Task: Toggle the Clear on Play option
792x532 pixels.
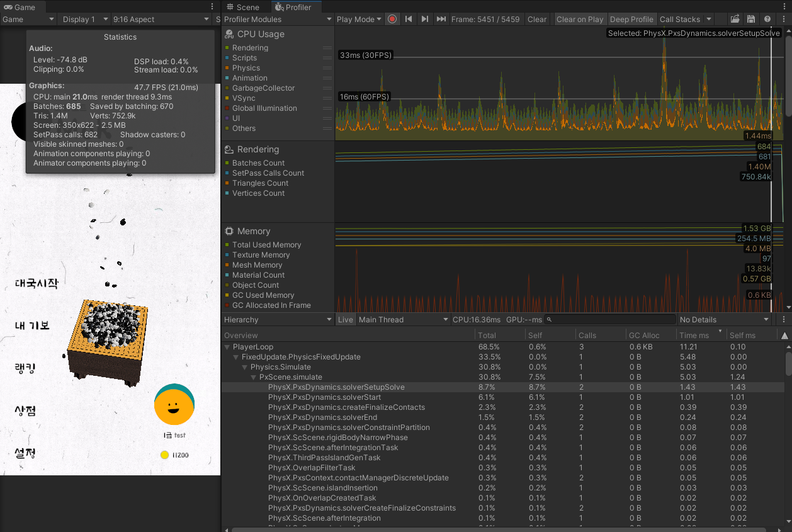Action: tap(580, 19)
